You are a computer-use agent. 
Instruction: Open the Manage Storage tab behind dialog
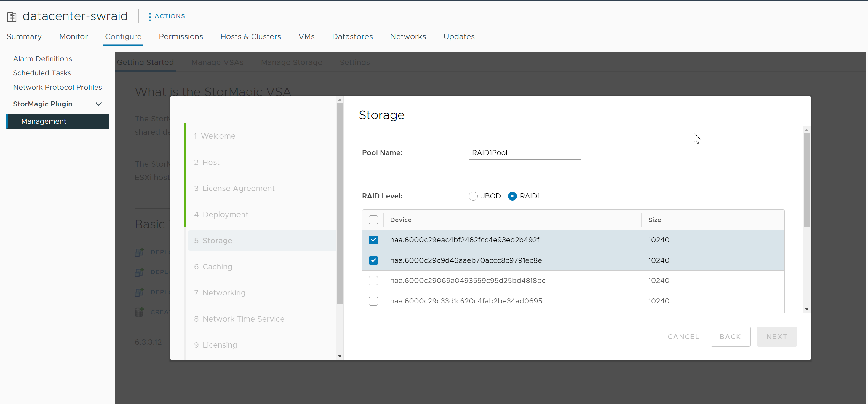pyautogui.click(x=292, y=62)
